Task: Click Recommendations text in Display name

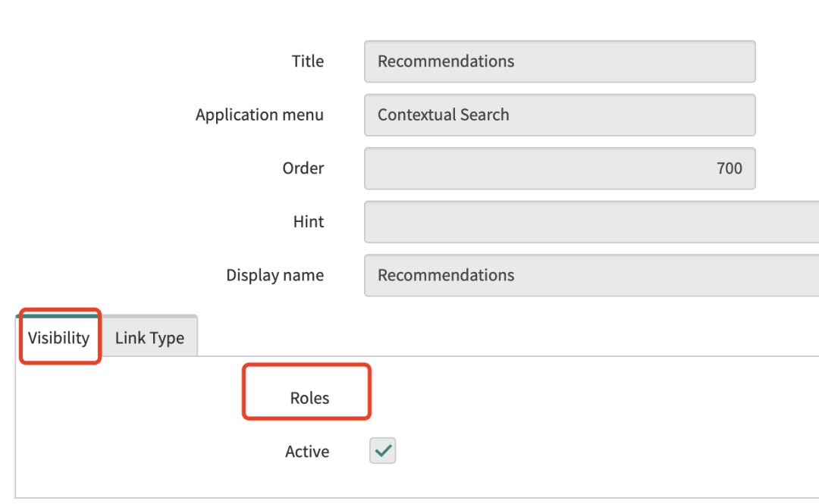Action: (x=446, y=275)
